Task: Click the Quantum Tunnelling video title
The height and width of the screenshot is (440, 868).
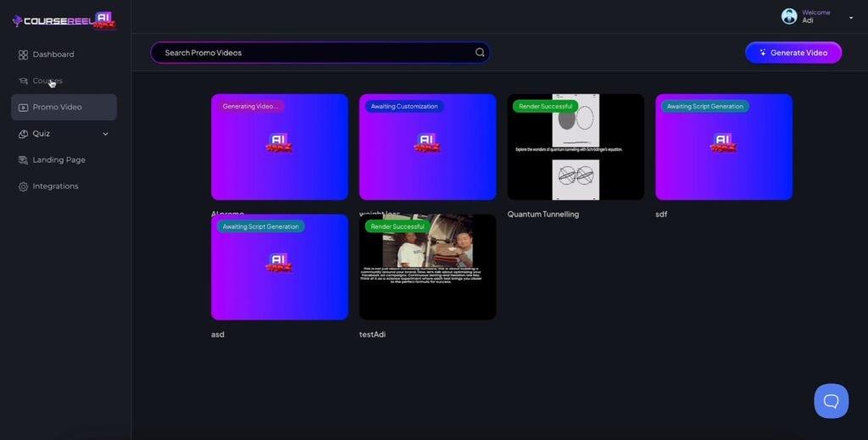Action: [542, 214]
